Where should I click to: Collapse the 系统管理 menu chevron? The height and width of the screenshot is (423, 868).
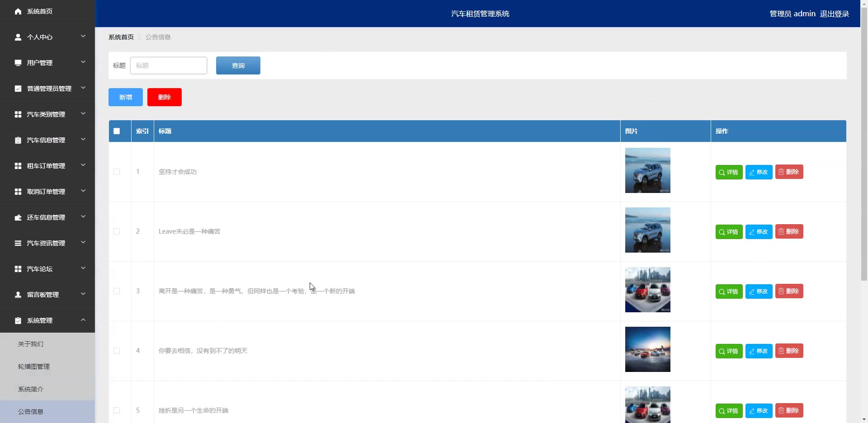tap(83, 320)
